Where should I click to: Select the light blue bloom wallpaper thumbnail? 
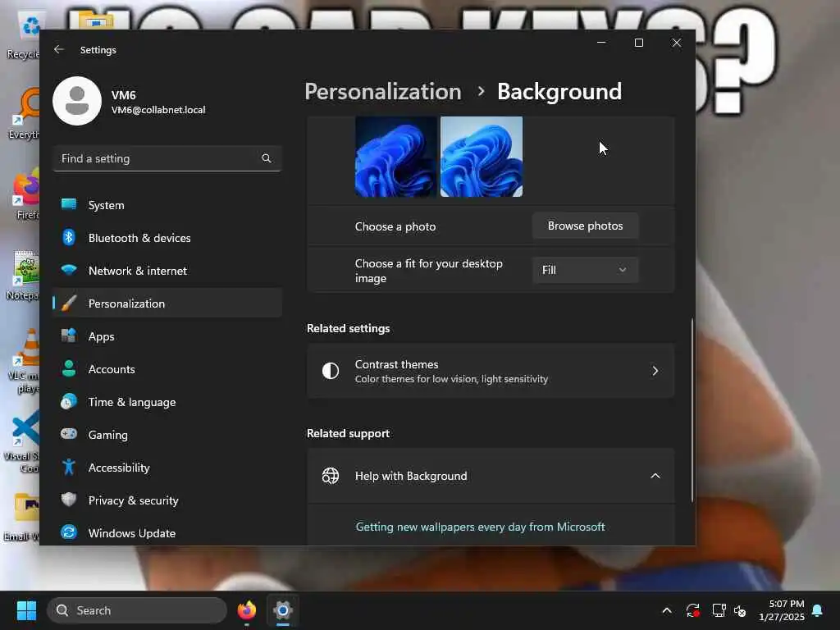(481, 157)
